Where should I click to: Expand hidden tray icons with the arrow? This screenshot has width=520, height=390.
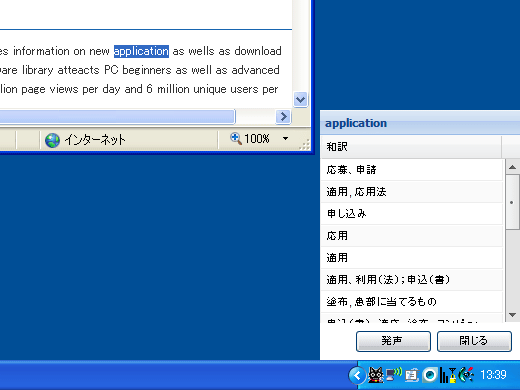(357, 375)
